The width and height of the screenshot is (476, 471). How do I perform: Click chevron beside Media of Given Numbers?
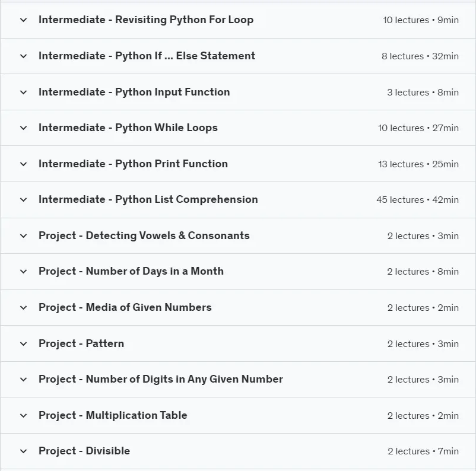[x=23, y=308]
